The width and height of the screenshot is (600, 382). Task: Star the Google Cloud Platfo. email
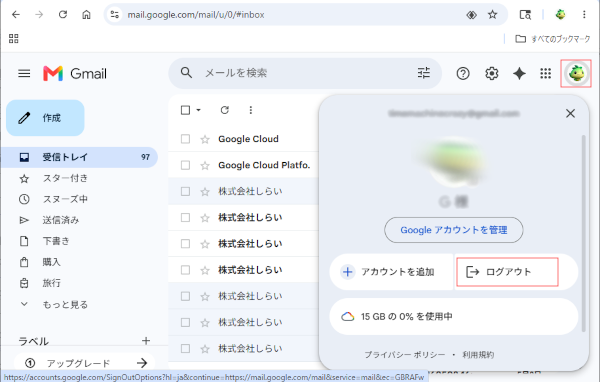point(205,165)
